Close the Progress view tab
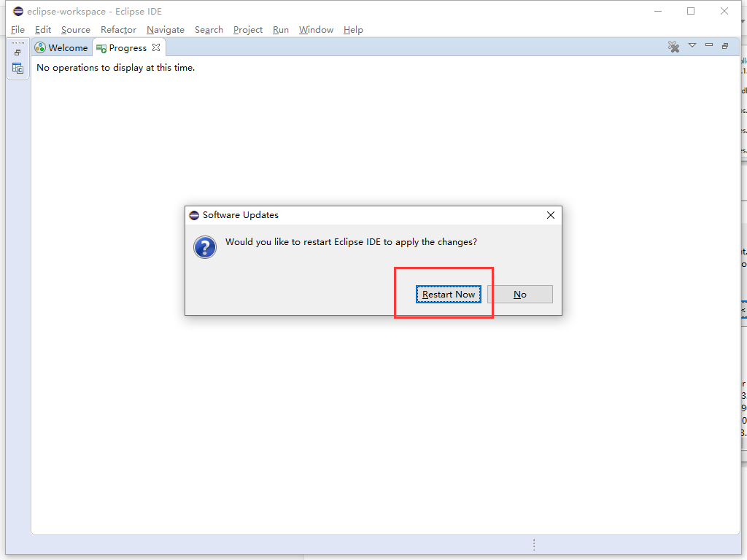This screenshot has height=560, width=747. click(x=156, y=47)
